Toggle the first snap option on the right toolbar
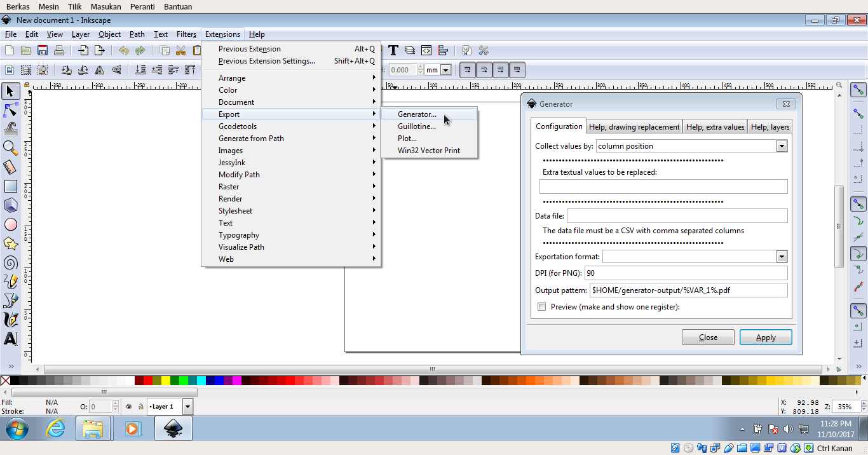 tap(857, 91)
